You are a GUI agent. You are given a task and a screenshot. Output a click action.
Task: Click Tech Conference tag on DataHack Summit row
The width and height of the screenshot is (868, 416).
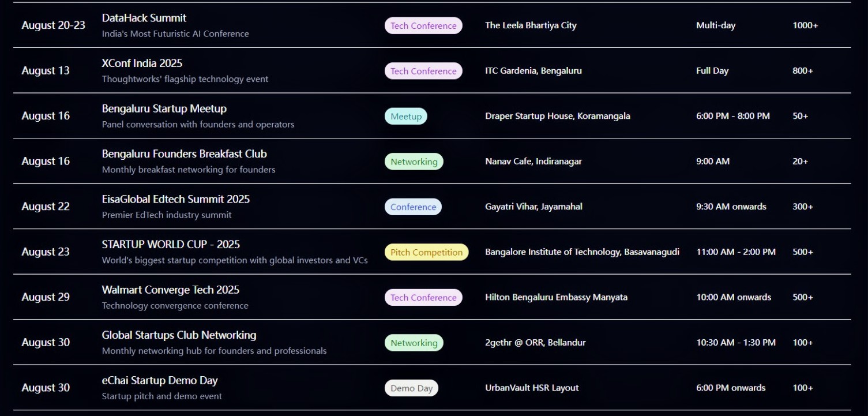pos(423,25)
